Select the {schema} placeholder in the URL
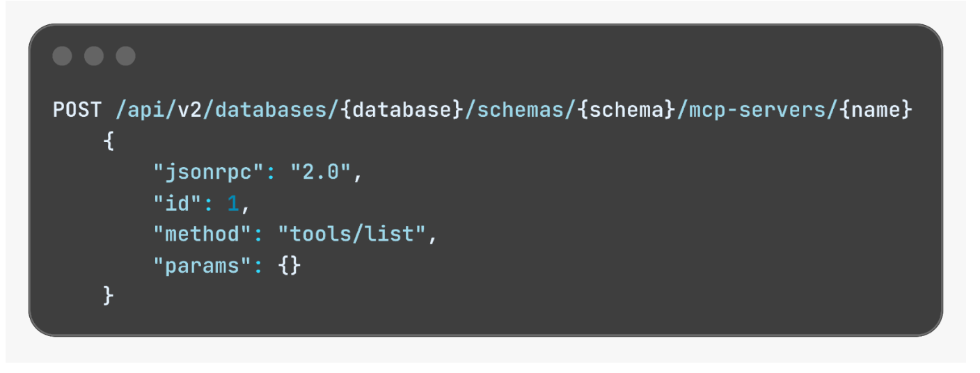 pos(625,110)
